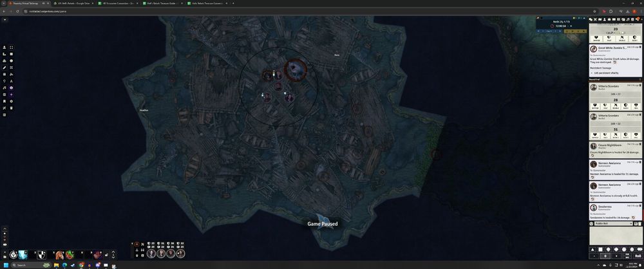Screen dimensions: 644x269
Task: Collapse the macro hotbar with its arrow
Action: click(5, 252)
